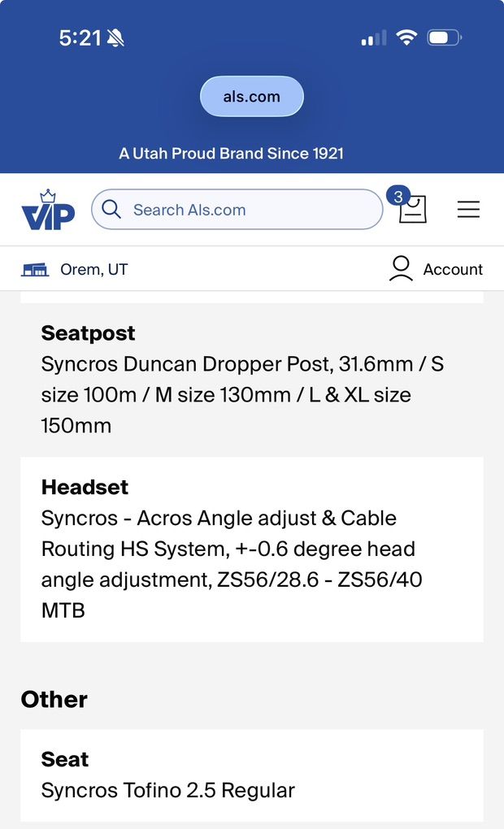Select the Orem, UT store location
The height and width of the screenshot is (829, 504).
[x=93, y=269]
